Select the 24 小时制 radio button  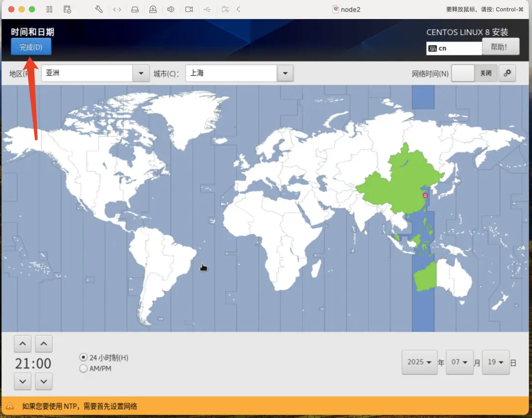pyautogui.click(x=83, y=357)
